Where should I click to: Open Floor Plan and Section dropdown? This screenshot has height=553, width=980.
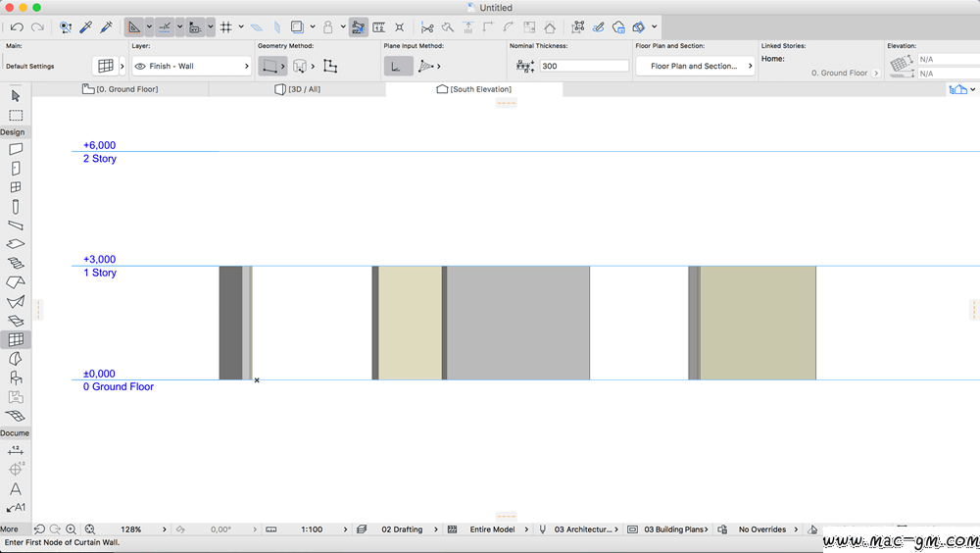tap(695, 66)
